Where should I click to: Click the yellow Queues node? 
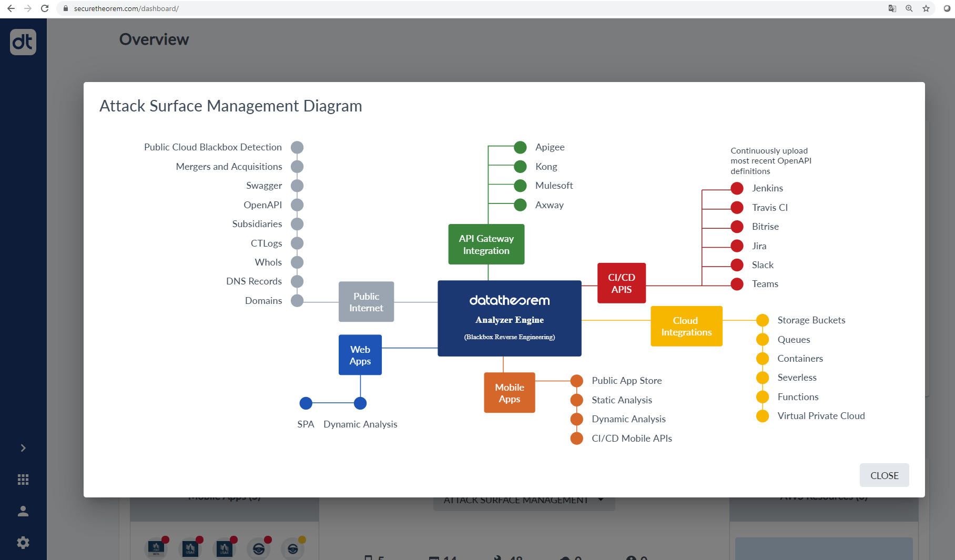[x=763, y=340]
